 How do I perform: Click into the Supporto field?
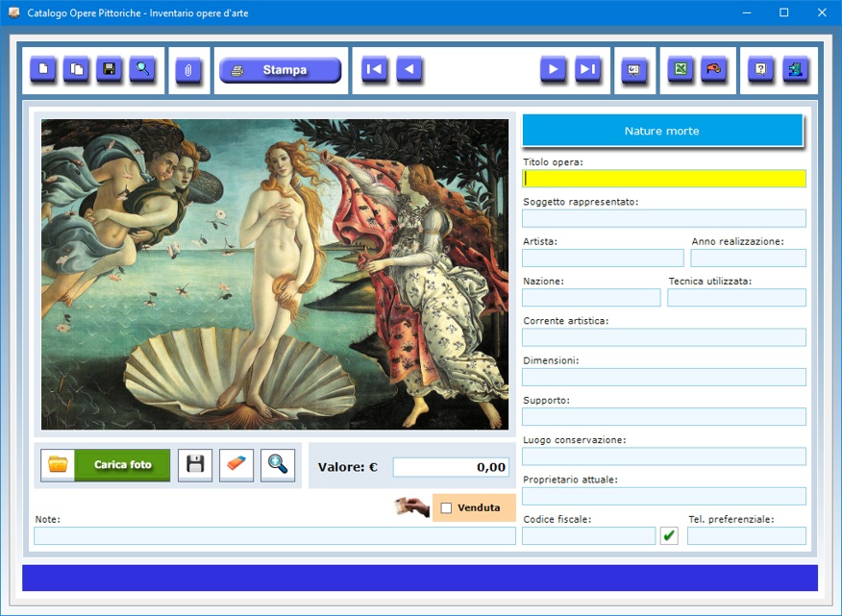pos(664,417)
